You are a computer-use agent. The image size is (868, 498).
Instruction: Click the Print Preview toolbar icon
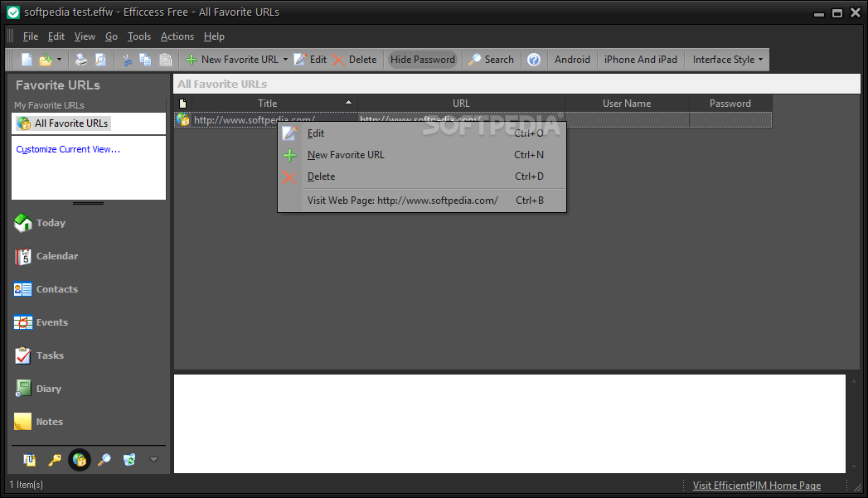[100, 59]
